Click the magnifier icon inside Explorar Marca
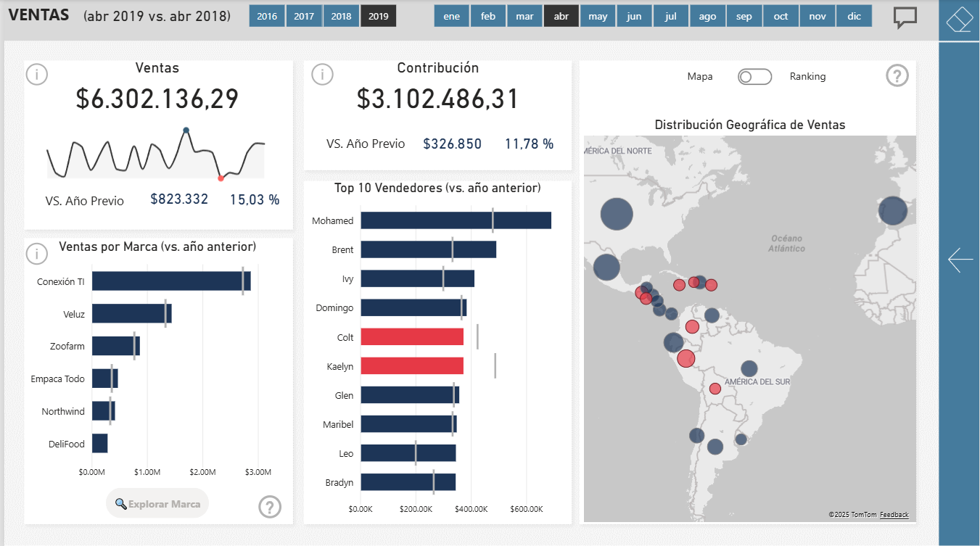Viewport: 980px width, 546px height. tap(120, 502)
